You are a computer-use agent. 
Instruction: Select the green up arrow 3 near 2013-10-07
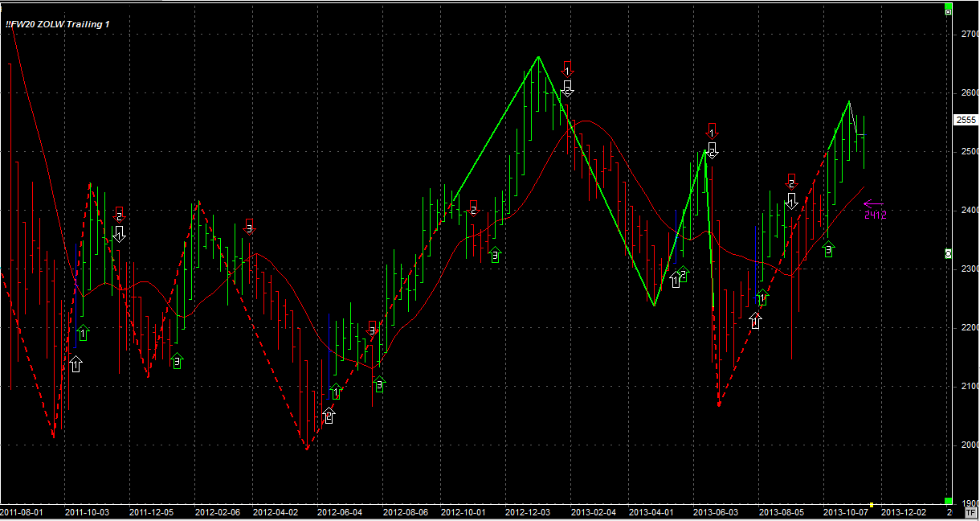point(828,248)
